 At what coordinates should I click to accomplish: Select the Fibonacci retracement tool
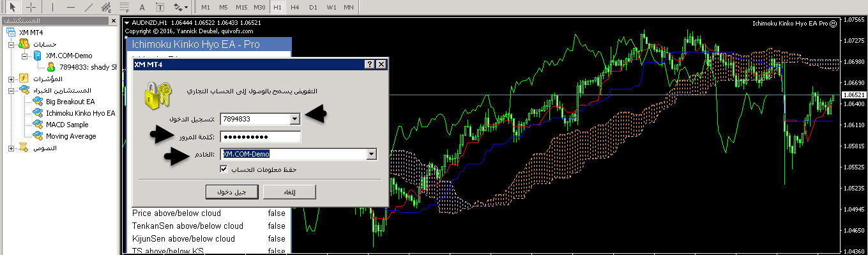point(124,7)
